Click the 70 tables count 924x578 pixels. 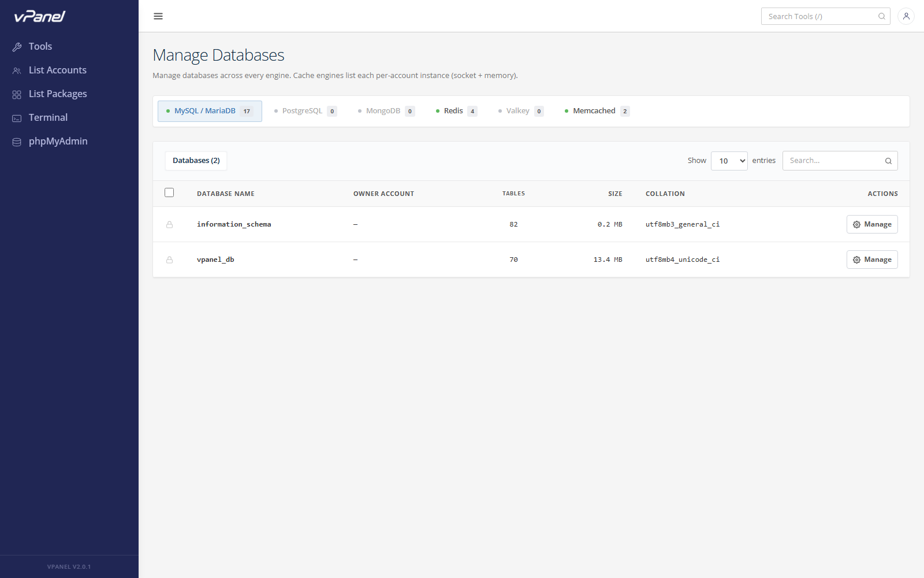pos(513,260)
